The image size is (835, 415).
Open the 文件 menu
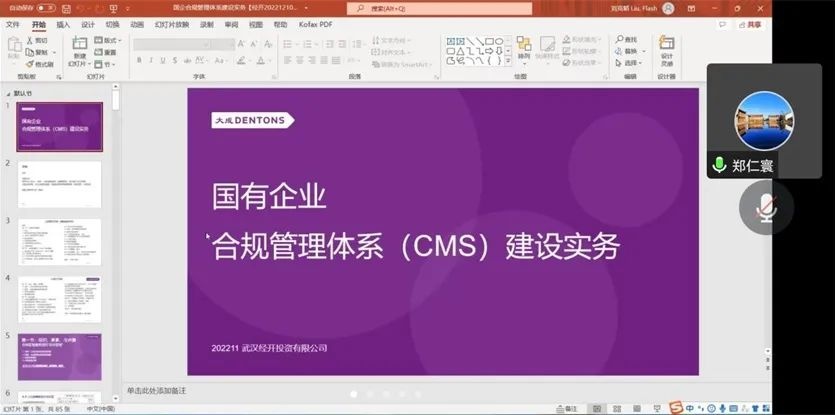[x=13, y=25]
